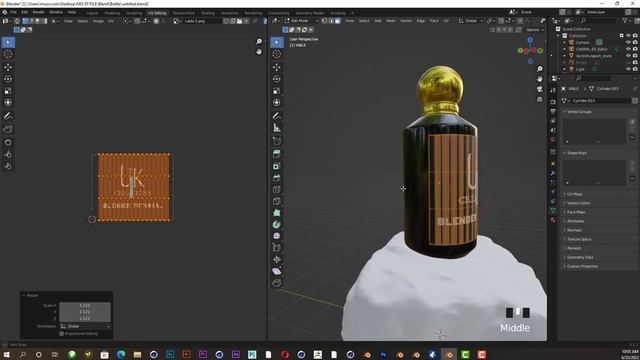The height and width of the screenshot is (360, 640).
Task: Toggle Camera visibility eye in outliner
Action: point(628,42)
